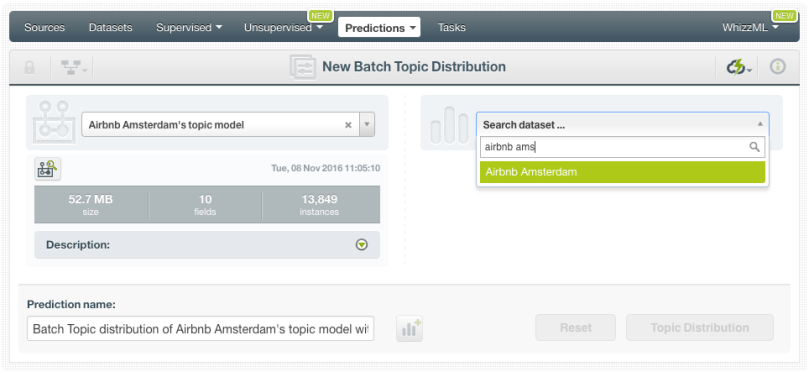Click the 13,849 instances value

pyautogui.click(x=319, y=199)
